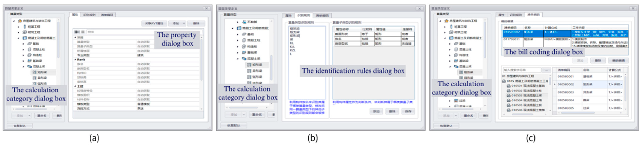Click the 混凝土柱 column icon in dialog (b)

[x=244, y=40]
